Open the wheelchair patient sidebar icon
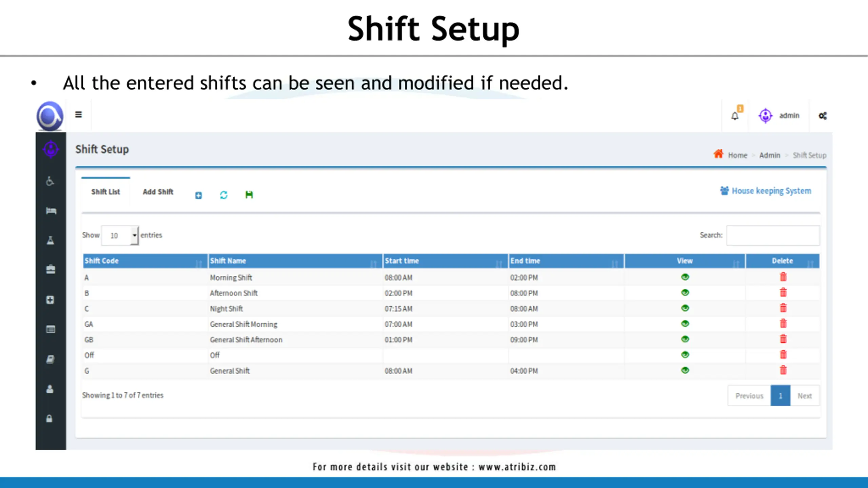Screen dimensions: 868x488 pyautogui.click(x=50, y=181)
